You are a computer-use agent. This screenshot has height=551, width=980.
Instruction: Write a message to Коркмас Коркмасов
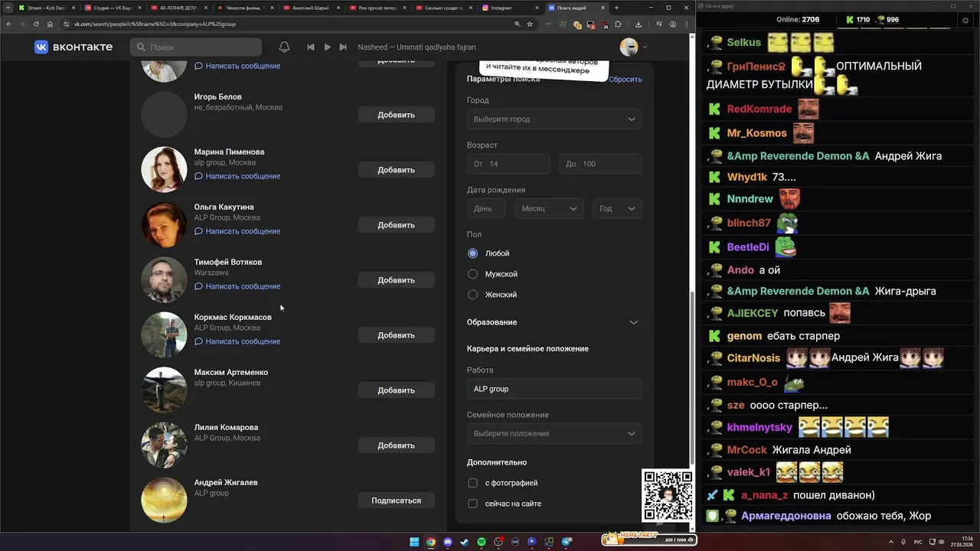(x=237, y=341)
